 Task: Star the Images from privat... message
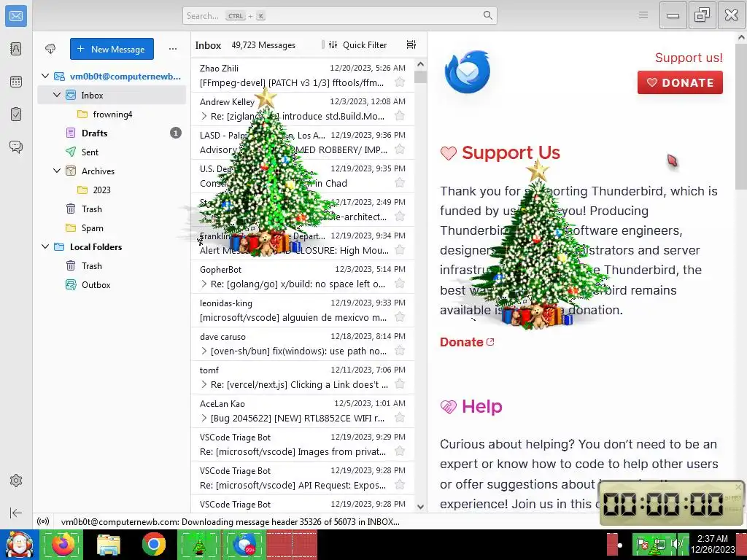pos(400,451)
